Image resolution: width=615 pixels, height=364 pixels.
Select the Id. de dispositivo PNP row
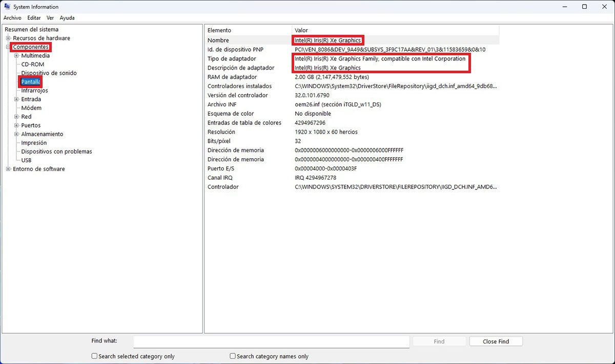(x=352, y=50)
